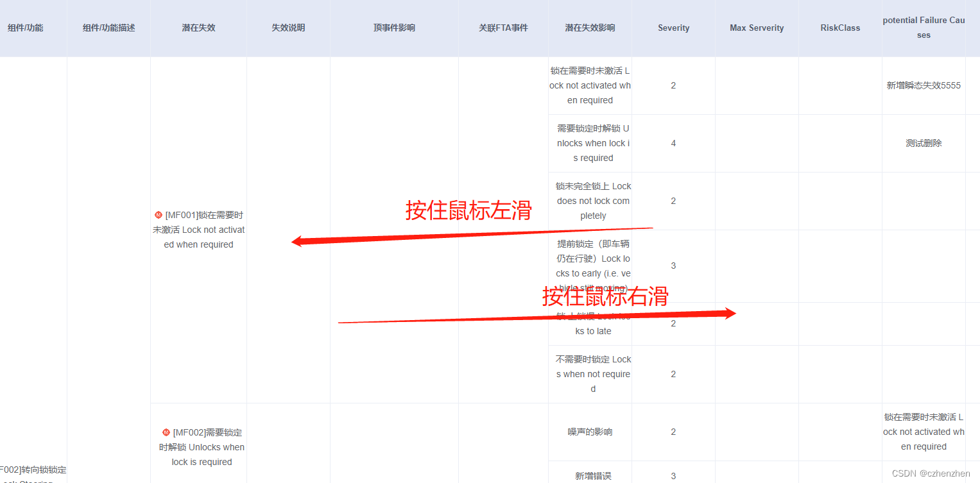The width and height of the screenshot is (980, 483).
Task: Select the RiskClass column header
Action: click(x=841, y=28)
